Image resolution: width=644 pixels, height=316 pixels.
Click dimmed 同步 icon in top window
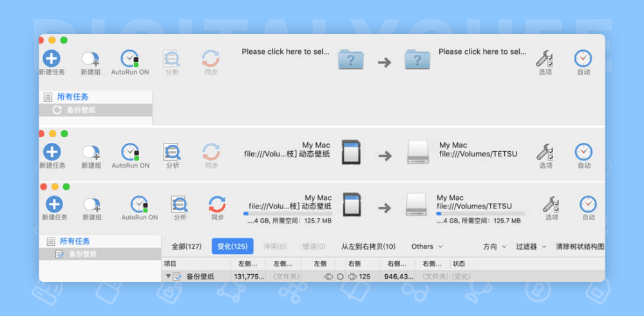(211, 59)
